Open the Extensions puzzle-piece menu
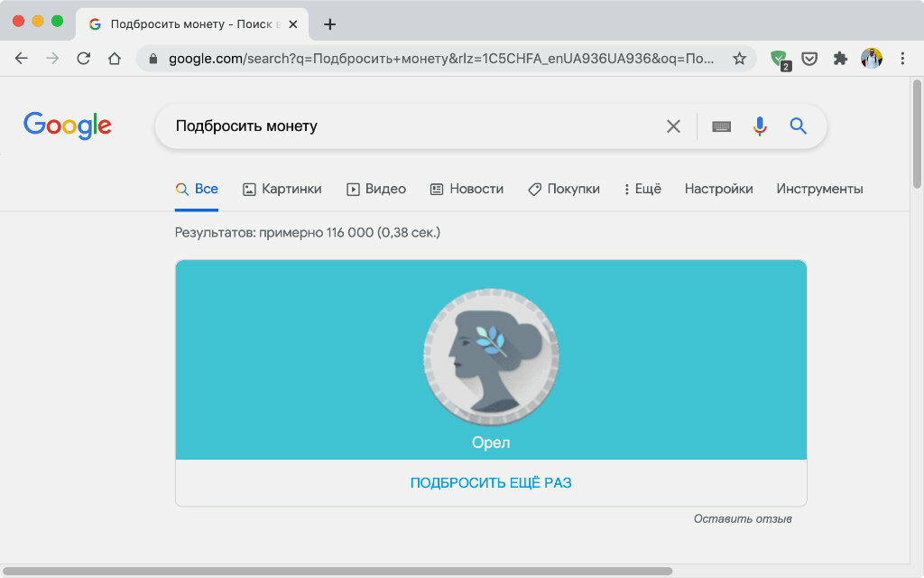 (x=840, y=59)
